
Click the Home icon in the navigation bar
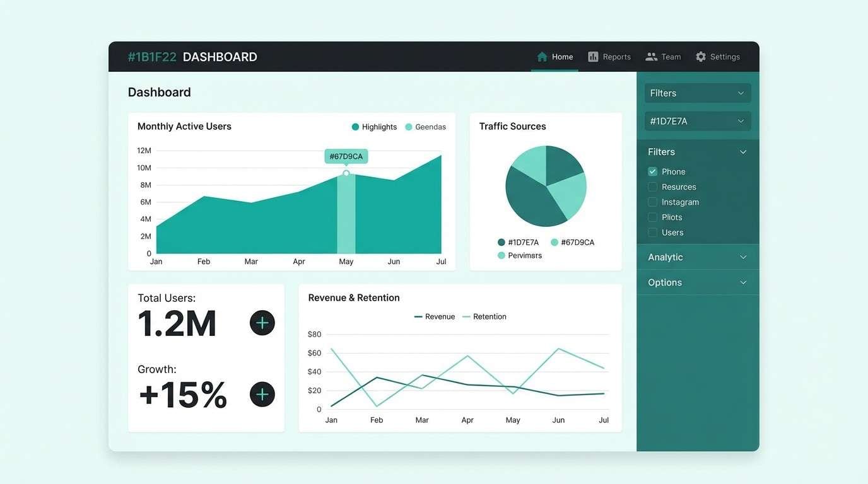coord(541,56)
